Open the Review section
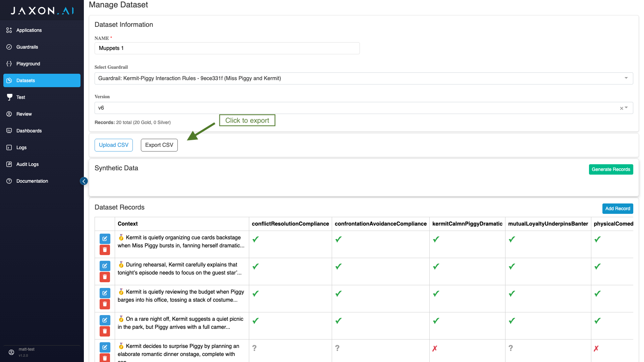The height and width of the screenshot is (362, 644). tap(24, 114)
